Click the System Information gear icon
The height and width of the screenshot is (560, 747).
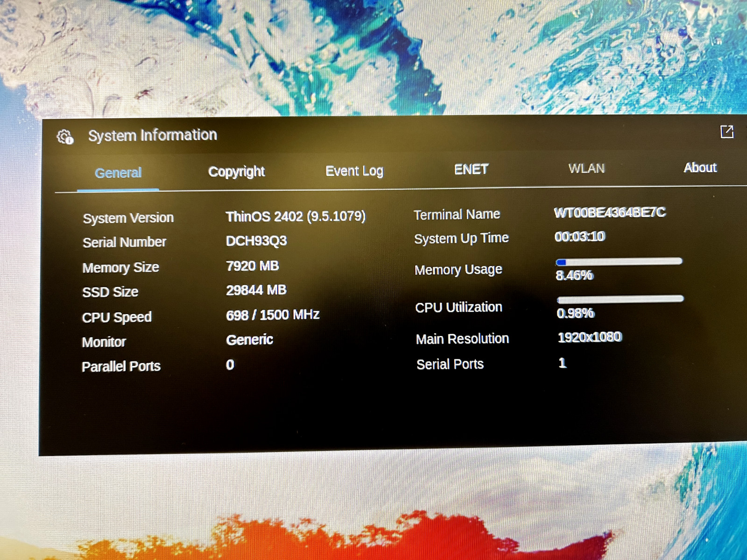pos(65,137)
